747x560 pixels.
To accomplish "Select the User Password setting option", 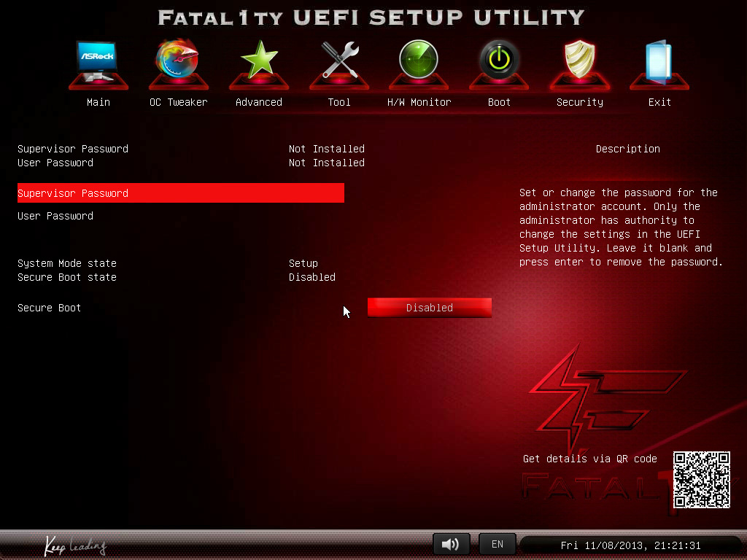I will pyautogui.click(x=55, y=216).
